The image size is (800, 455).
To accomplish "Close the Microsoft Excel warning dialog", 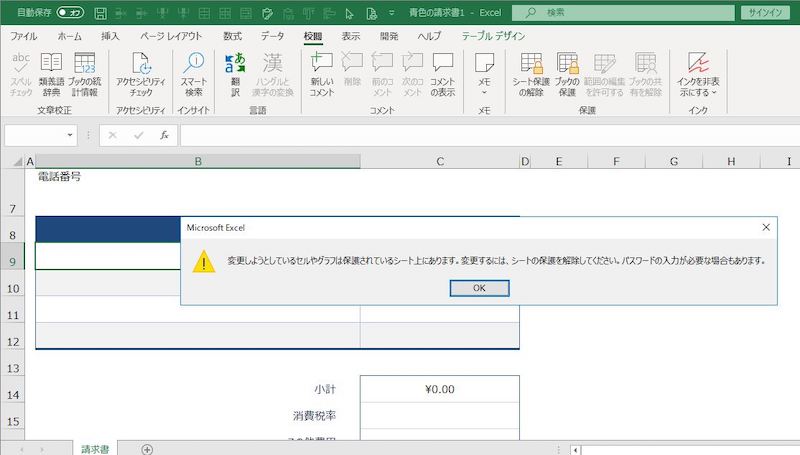I will (766, 228).
